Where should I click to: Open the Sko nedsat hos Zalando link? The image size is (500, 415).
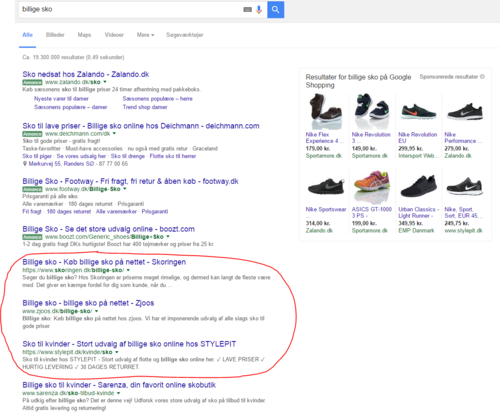[x=86, y=74]
